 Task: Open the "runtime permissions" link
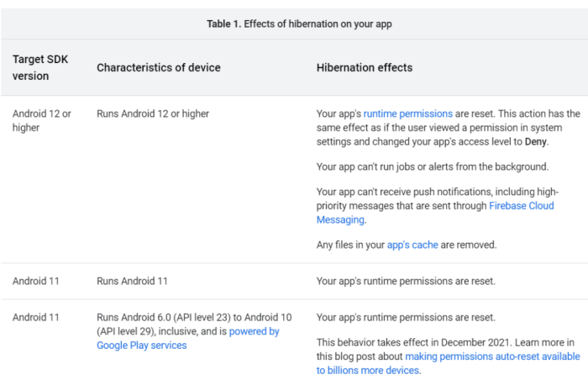[x=408, y=113]
